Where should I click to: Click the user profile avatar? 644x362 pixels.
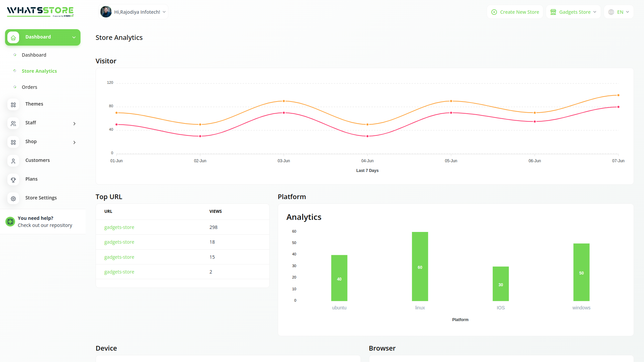(x=106, y=12)
